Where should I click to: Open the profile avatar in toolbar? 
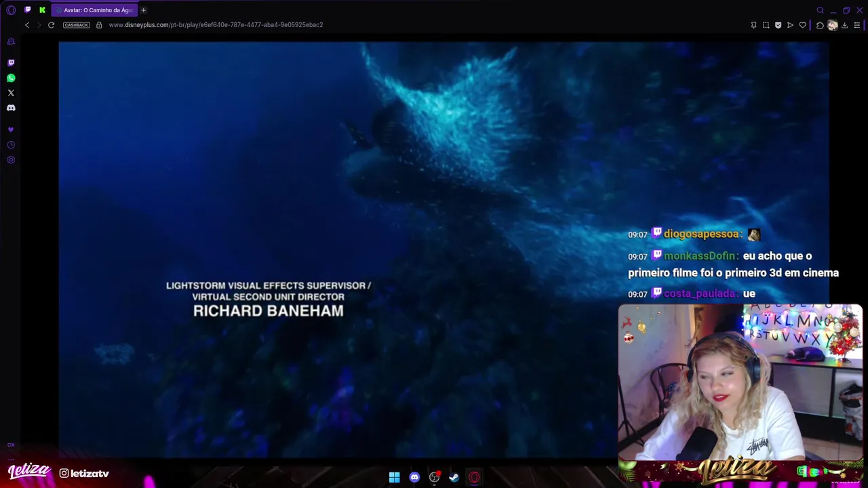pos(832,25)
